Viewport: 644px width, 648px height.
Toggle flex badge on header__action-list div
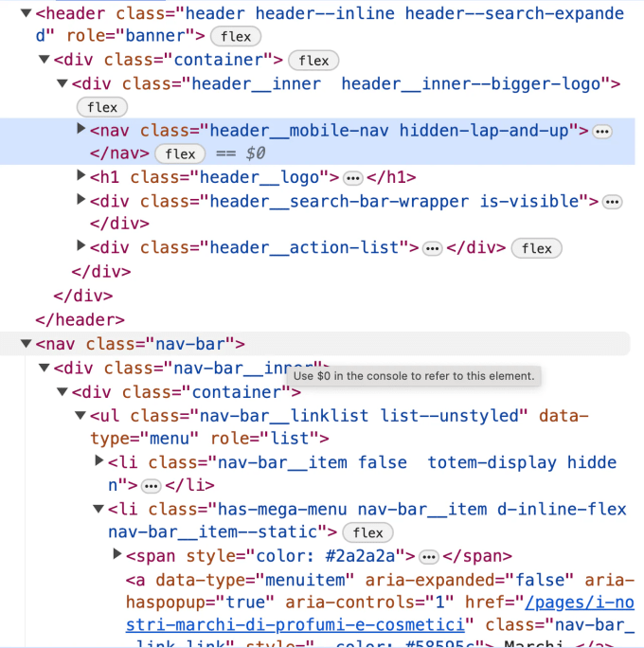(537, 248)
